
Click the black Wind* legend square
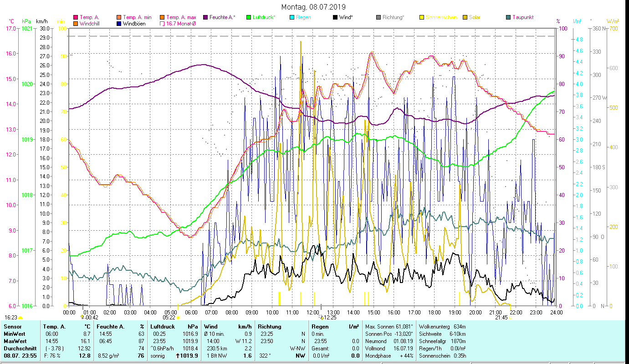coord(335,17)
